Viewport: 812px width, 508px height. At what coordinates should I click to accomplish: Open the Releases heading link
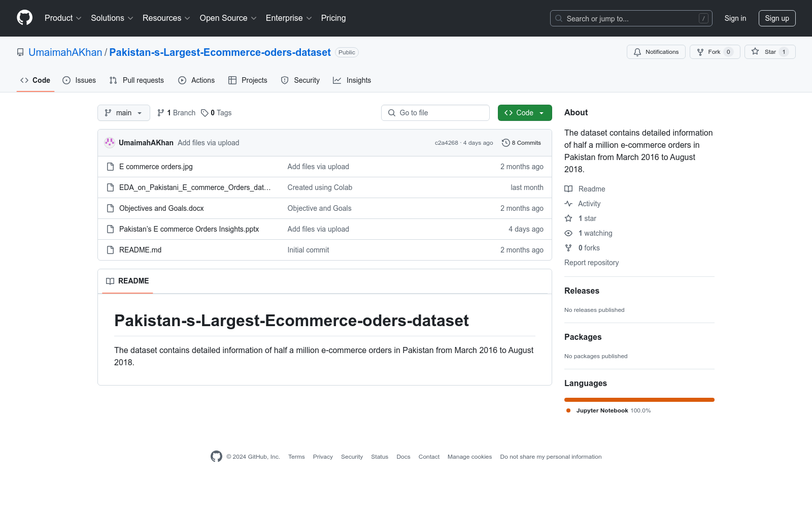[x=582, y=291]
